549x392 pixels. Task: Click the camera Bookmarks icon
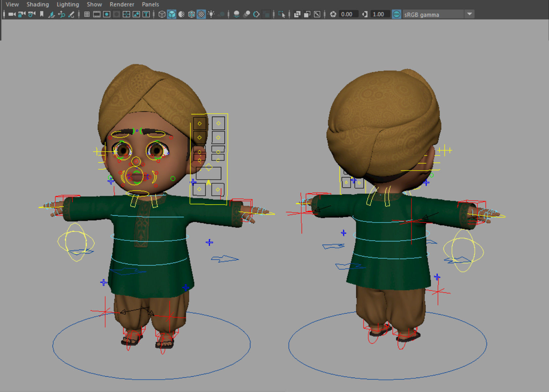pos(42,14)
